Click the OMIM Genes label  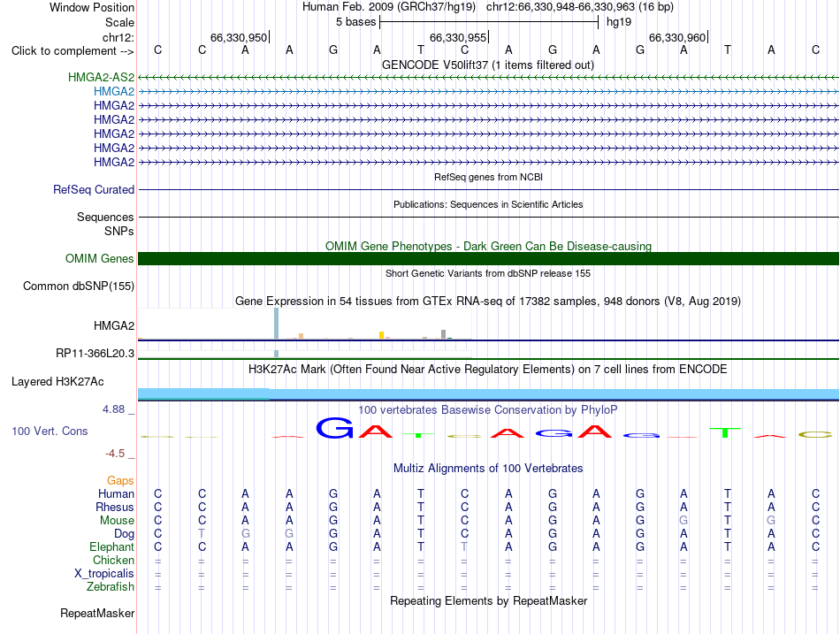coord(100,258)
